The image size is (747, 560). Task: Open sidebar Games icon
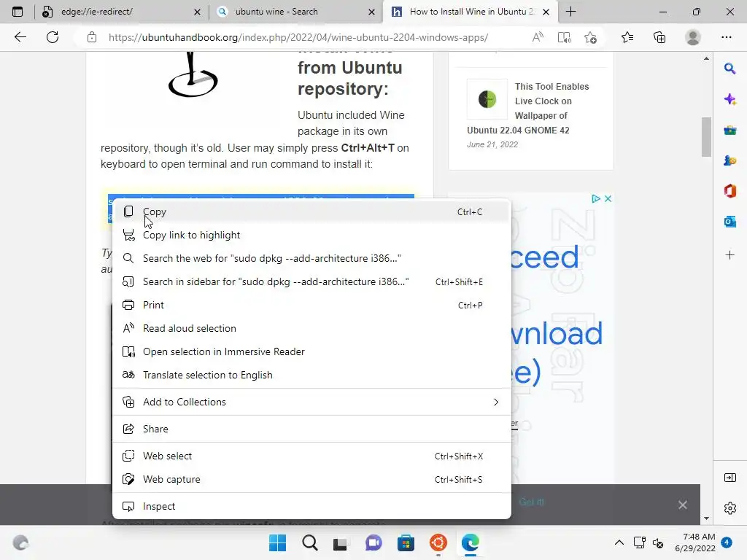(729, 160)
